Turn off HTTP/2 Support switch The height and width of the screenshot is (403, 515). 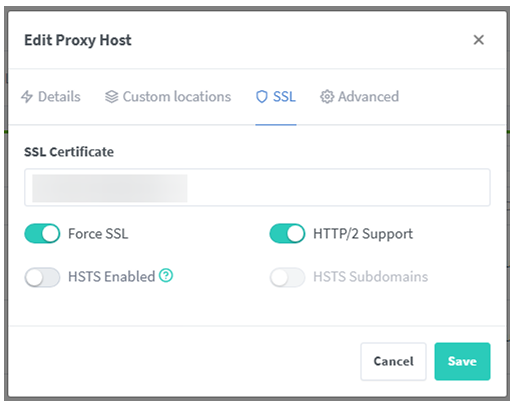287,233
